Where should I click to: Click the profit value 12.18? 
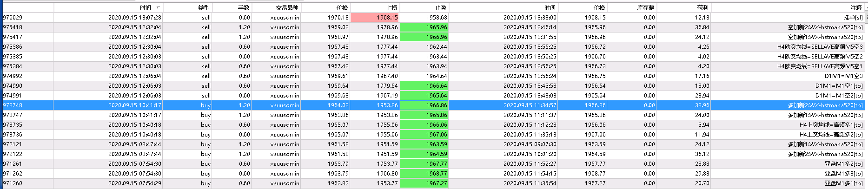coord(702,17)
